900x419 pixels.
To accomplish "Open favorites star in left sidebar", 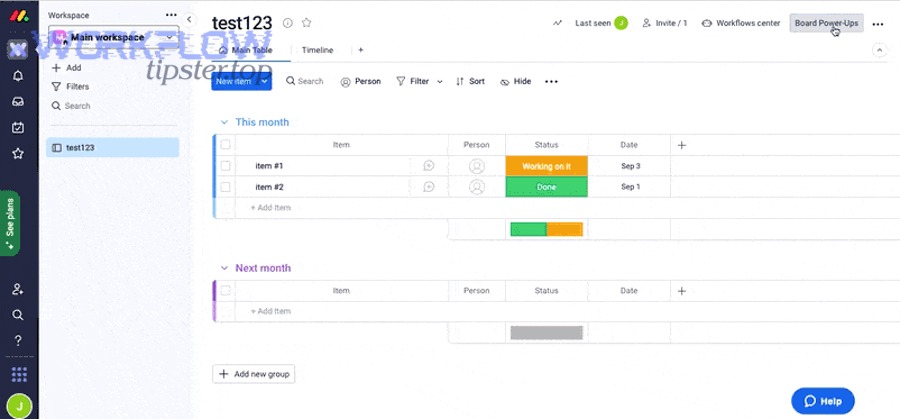I will coord(18,153).
